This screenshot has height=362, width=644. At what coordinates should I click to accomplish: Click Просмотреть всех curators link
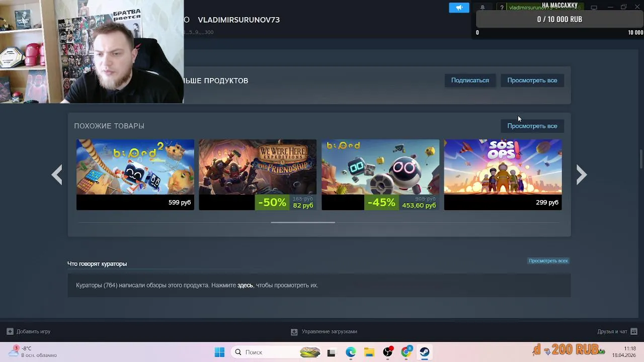click(548, 261)
